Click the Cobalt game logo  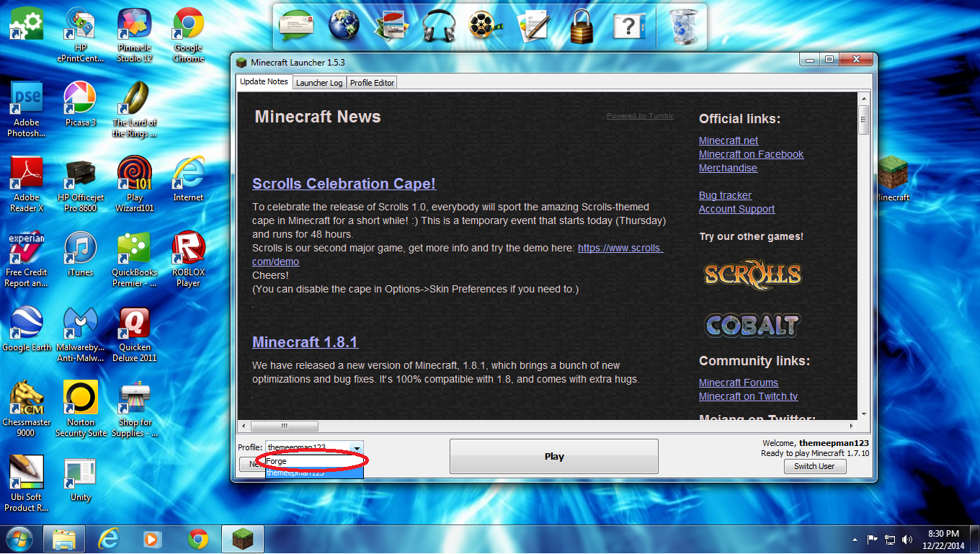(x=752, y=326)
